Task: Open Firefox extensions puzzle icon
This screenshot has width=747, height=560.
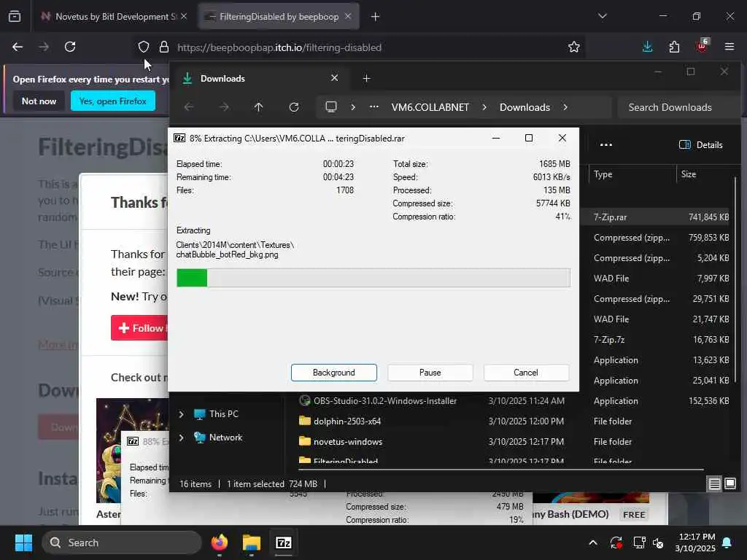Action: pos(674,47)
